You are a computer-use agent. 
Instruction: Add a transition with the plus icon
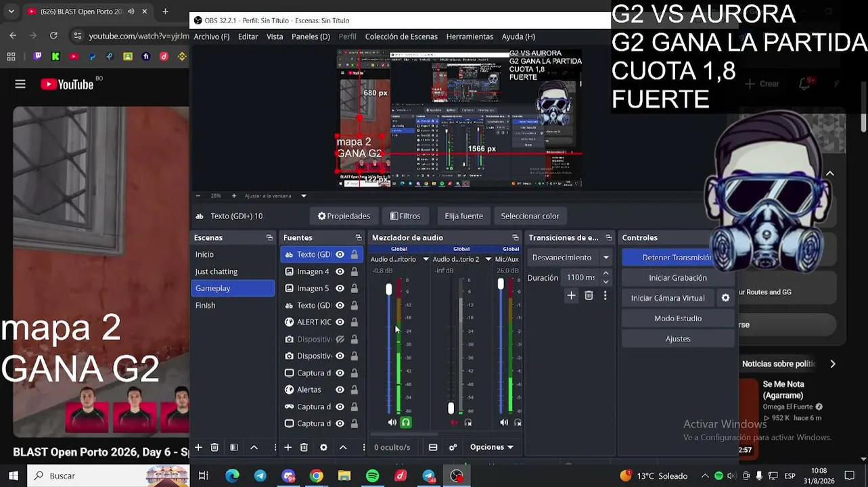pyautogui.click(x=571, y=296)
